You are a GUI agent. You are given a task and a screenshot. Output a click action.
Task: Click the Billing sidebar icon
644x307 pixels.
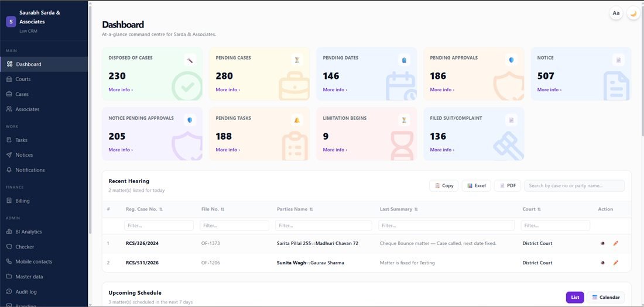(x=9, y=201)
